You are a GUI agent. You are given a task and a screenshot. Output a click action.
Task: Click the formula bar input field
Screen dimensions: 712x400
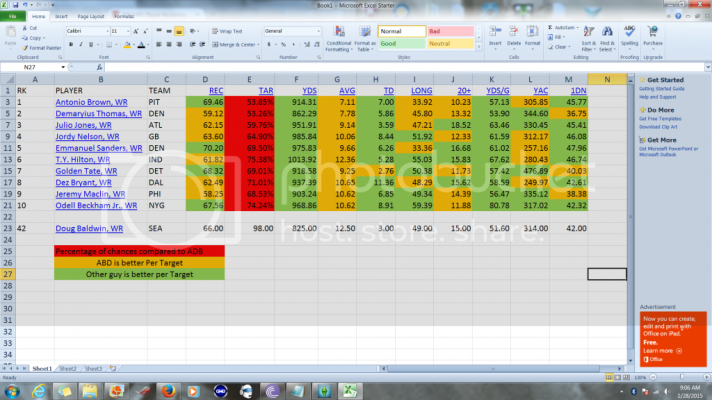pyautogui.click(x=404, y=67)
